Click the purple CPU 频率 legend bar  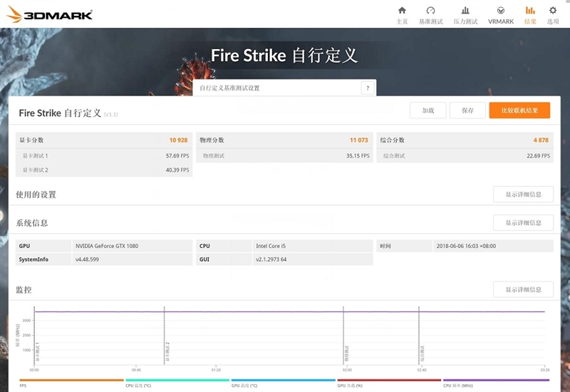click(495, 381)
